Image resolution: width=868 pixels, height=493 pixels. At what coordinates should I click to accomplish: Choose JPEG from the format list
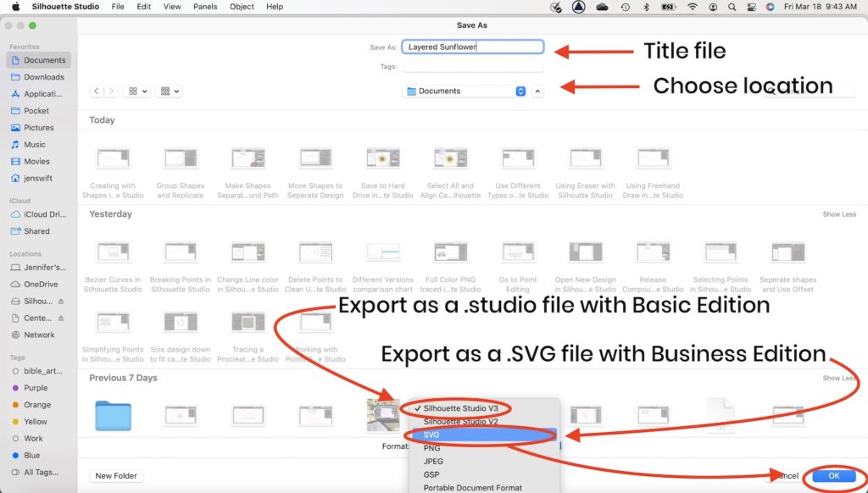coord(484,462)
